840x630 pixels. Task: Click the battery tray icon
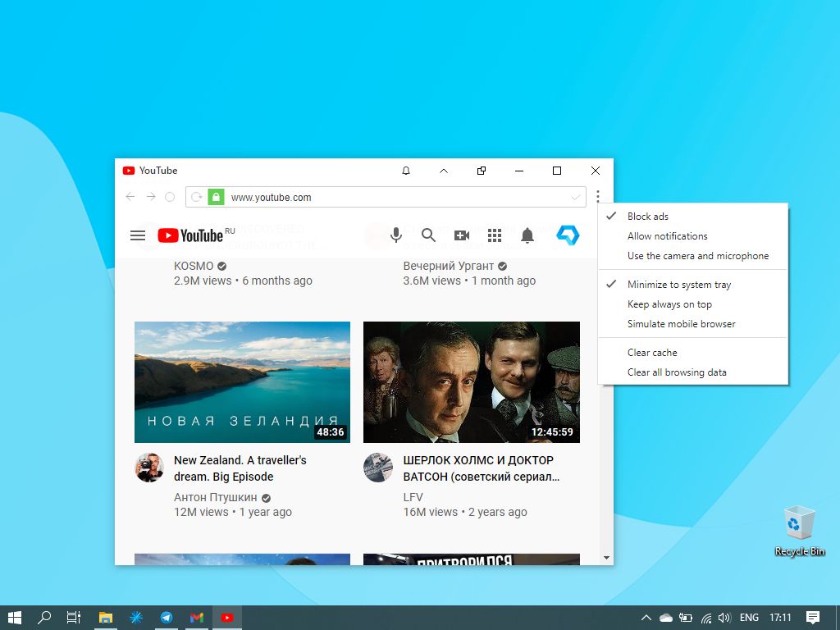click(686, 618)
